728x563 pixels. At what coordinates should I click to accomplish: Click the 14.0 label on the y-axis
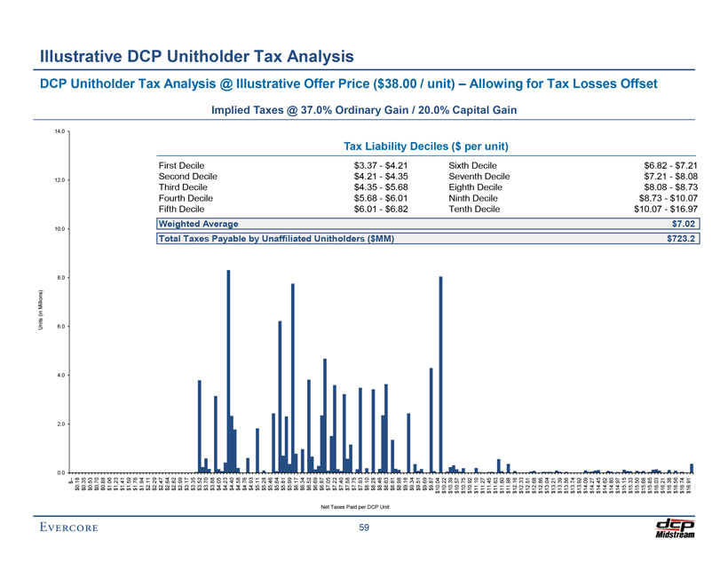[59, 131]
